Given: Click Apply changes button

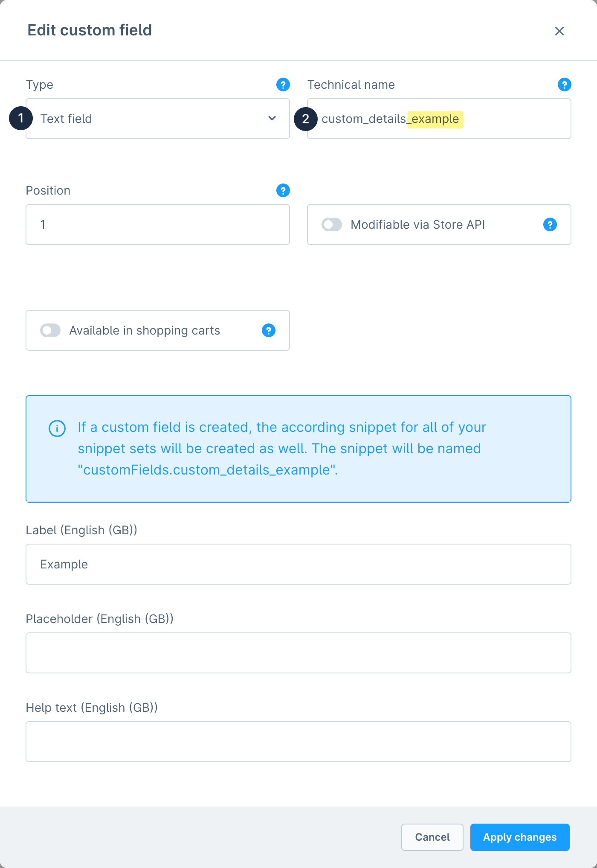Looking at the screenshot, I should coord(519,837).
